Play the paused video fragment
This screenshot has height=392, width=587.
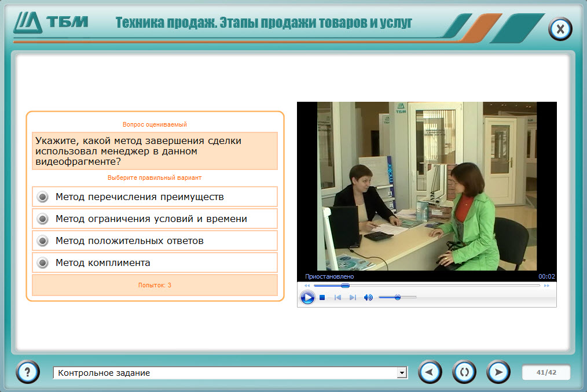(x=307, y=298)
